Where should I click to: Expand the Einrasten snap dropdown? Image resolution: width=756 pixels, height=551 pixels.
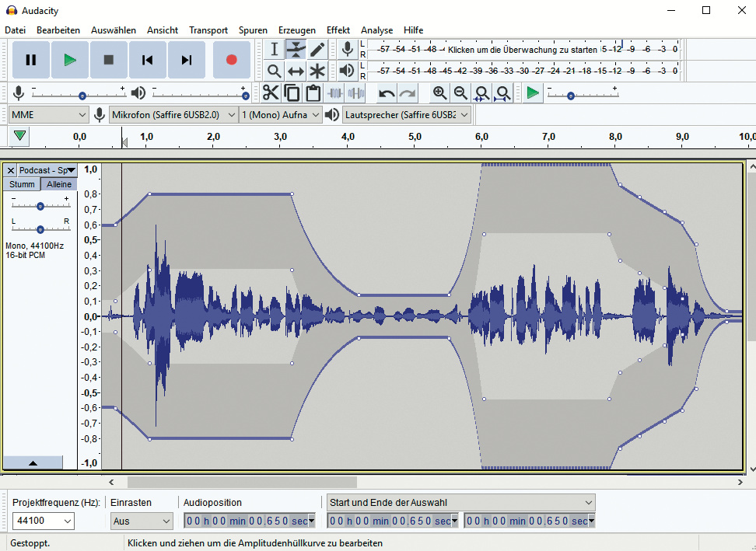[142, 521]
